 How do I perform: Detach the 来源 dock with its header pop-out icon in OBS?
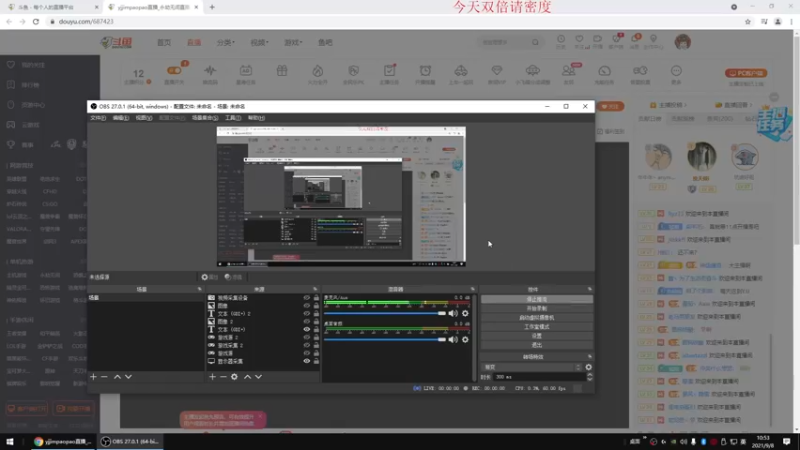(315, 289)
